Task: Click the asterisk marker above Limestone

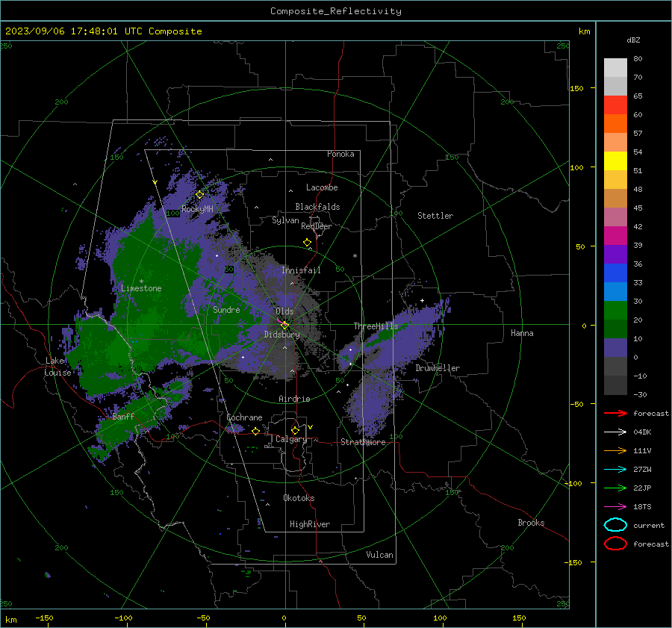Action: click(141, 282)
